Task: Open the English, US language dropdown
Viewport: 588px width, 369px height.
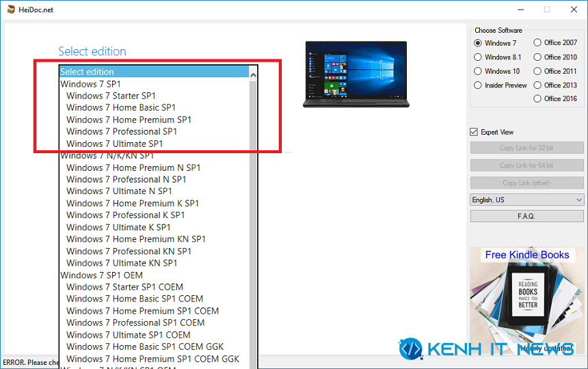Action: 527,200
